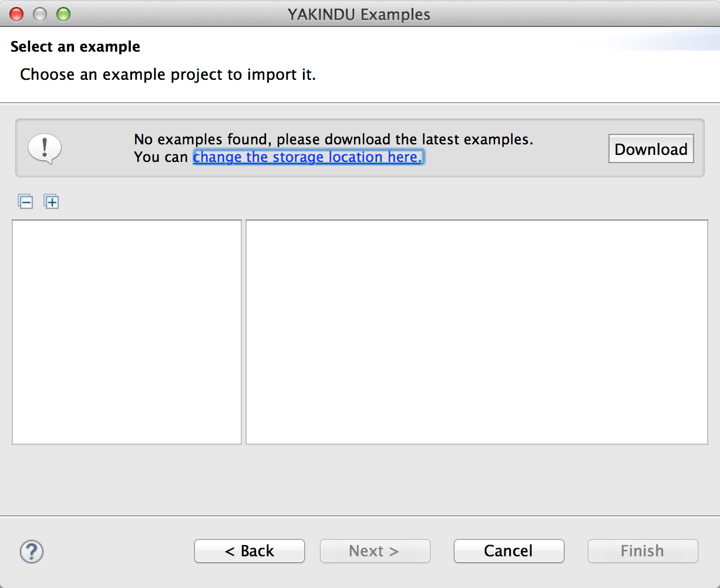Click inside the empty example description pane

click(477, 332)
